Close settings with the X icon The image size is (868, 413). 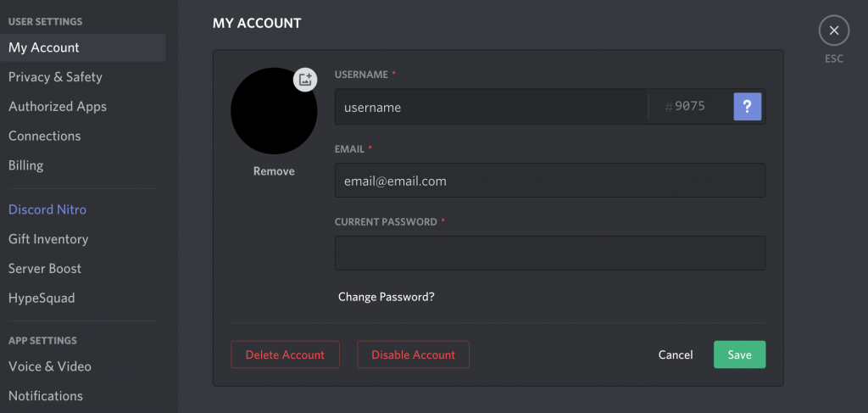tap(834, 31)
